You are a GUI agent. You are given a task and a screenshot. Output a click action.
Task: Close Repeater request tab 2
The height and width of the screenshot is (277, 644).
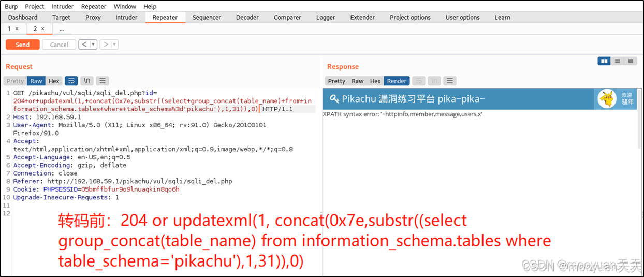(43, 29)
